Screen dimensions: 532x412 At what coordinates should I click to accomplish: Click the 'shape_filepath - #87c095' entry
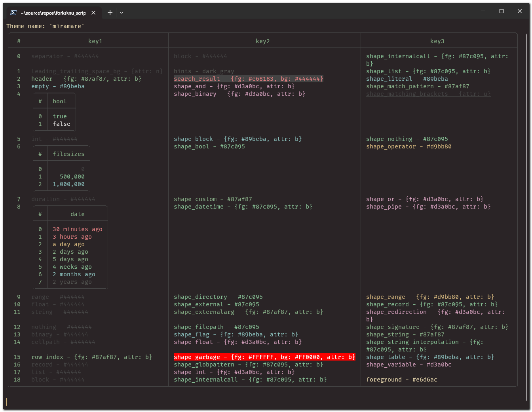pyautogui.click(x=217, y=327)
